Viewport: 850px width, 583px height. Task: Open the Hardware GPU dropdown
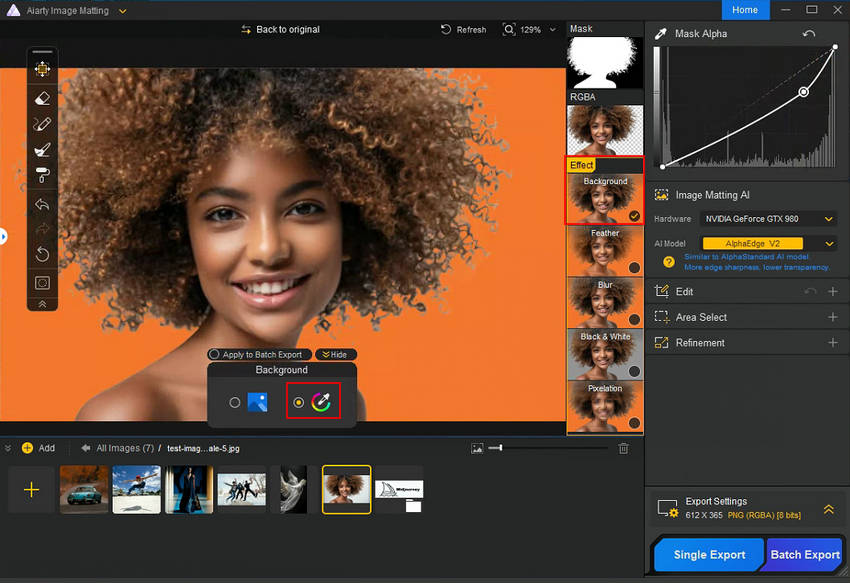[766, 219]
